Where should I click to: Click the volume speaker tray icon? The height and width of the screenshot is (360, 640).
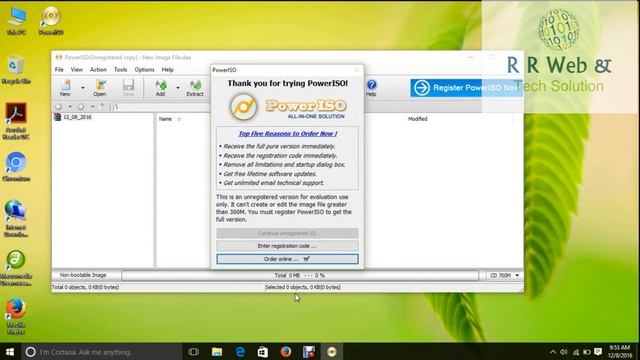pos(564,352)
